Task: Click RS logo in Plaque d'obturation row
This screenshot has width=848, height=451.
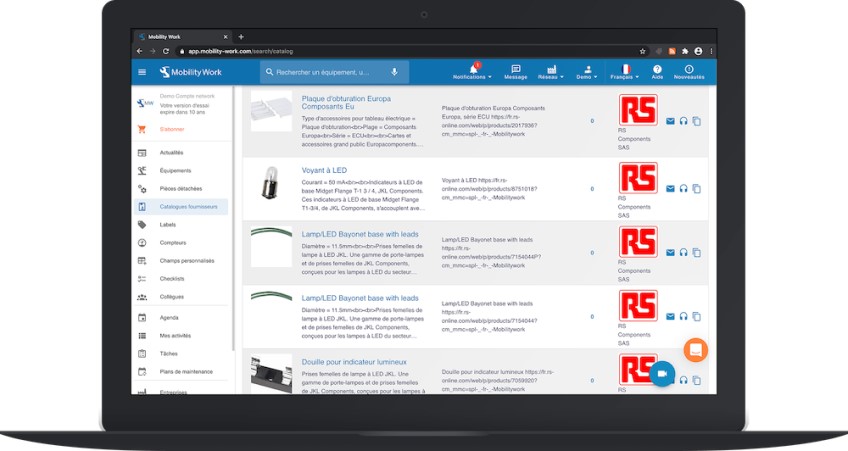Action: (x=638, y=110)
